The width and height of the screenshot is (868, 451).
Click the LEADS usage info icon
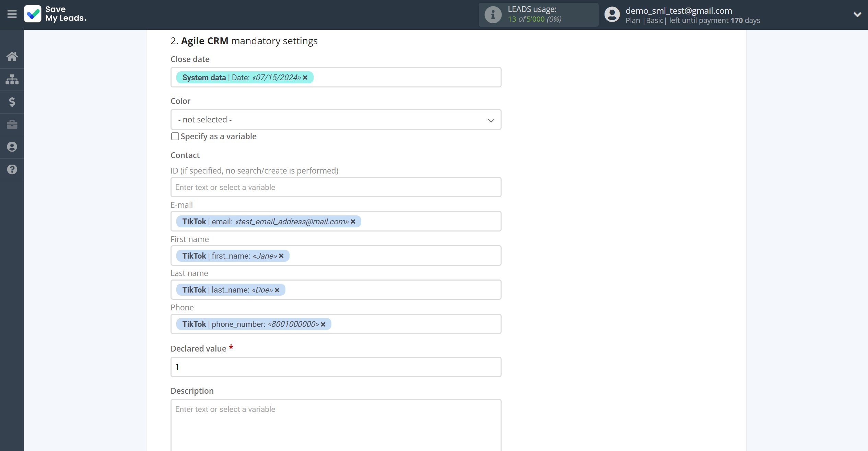493,15
